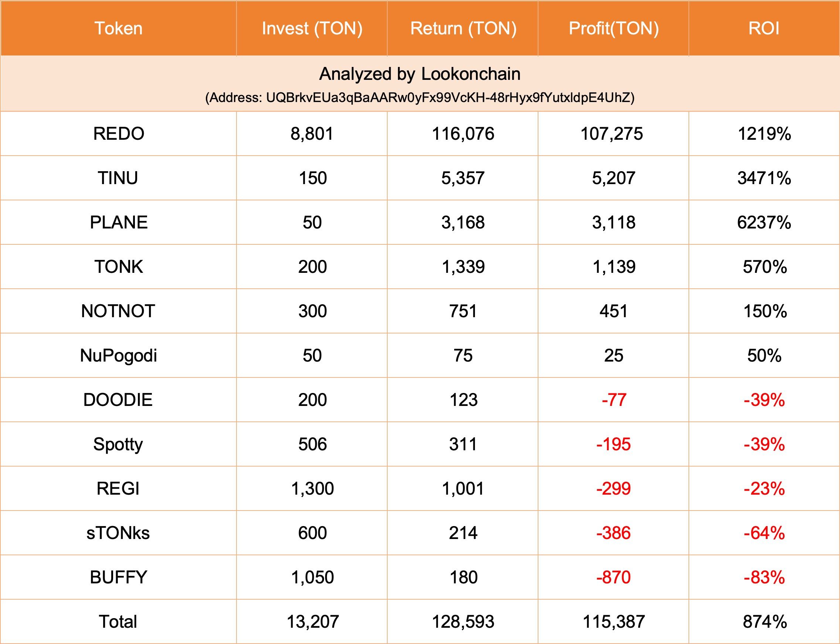Select the sTONks token cell
Viewport: 840px width, 644px height.
118,533
